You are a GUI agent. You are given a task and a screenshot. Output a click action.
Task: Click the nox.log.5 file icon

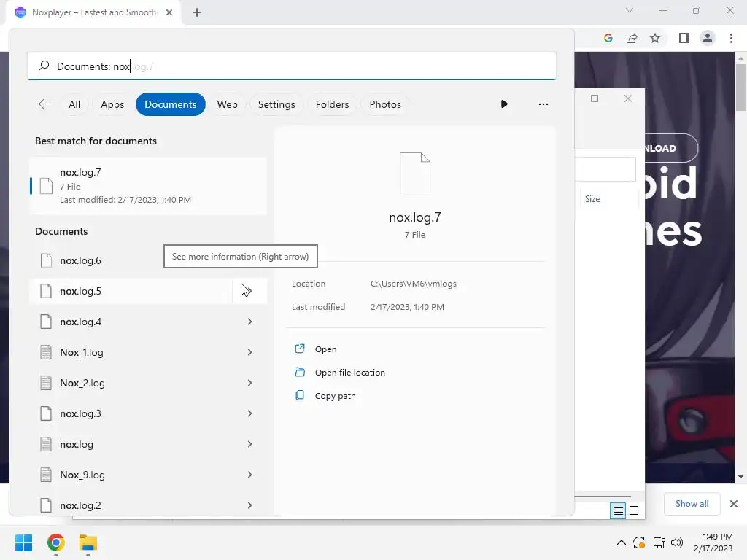(x=46, y=291)
